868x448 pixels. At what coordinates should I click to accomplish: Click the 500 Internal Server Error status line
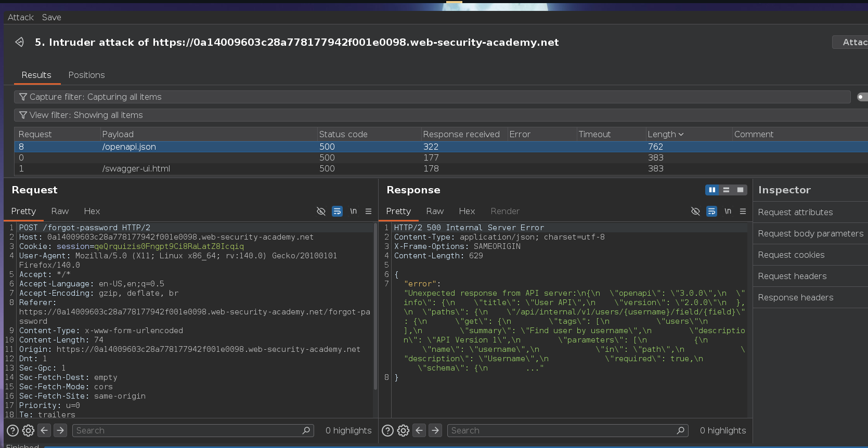(469, 228)
